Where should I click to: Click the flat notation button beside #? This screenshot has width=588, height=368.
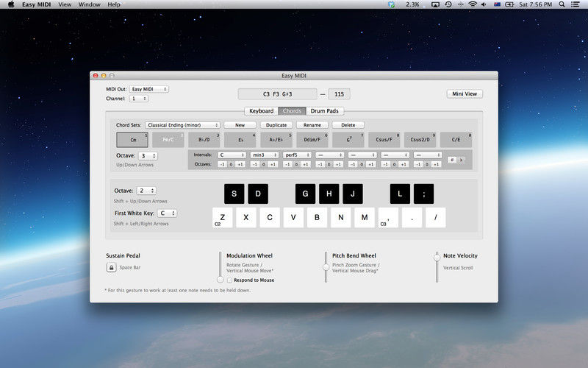point(462,160)
